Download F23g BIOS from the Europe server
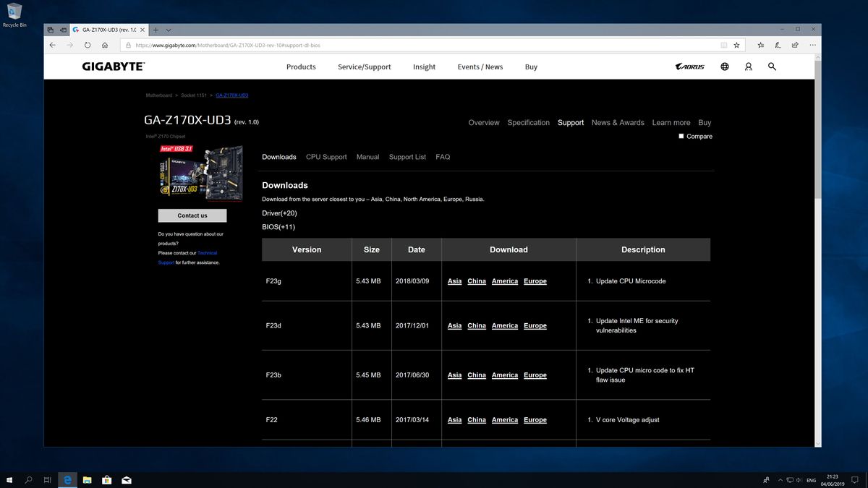The width and height of the screenshot is (868, 488). 535,281
